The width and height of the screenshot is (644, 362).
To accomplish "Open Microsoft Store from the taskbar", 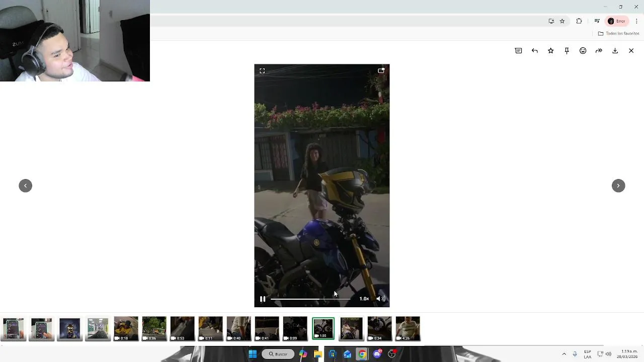I will coord(333,354).
